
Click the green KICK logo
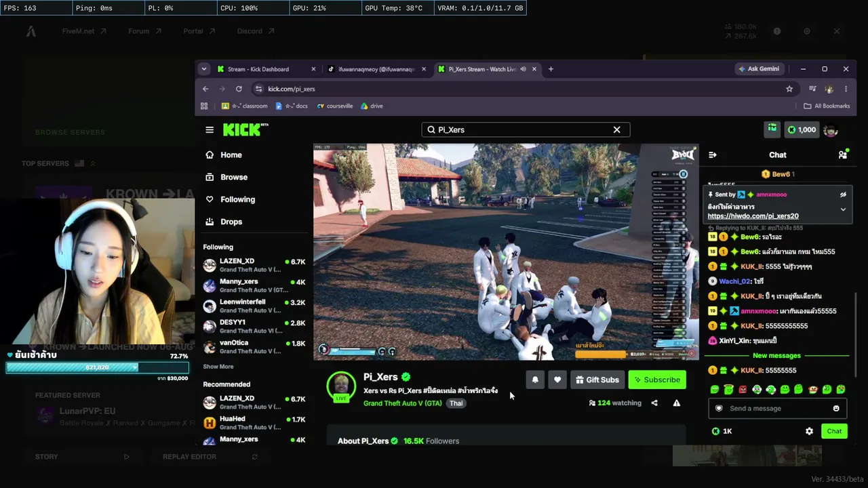pyautogui.click(x=245, y=129)
